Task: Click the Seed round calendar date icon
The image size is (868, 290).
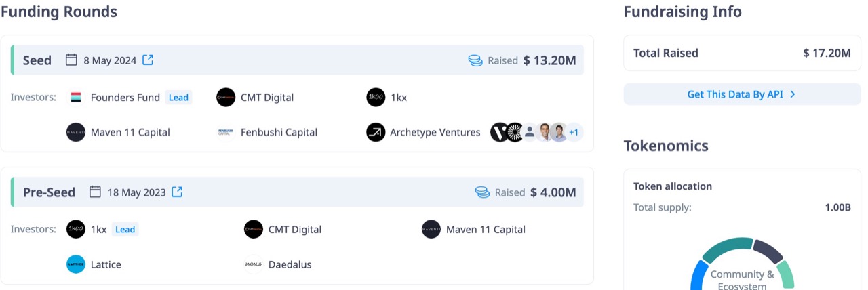Action: click(x=71, y=60)
